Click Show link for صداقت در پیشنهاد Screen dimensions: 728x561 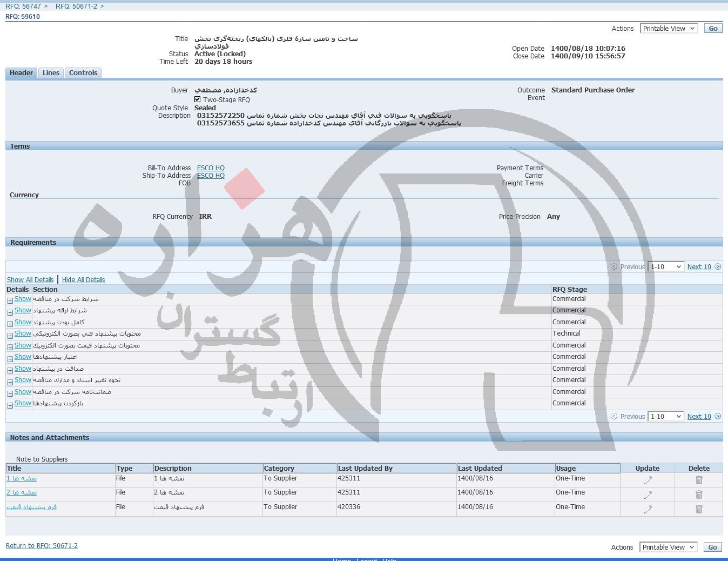coord(23,369)
